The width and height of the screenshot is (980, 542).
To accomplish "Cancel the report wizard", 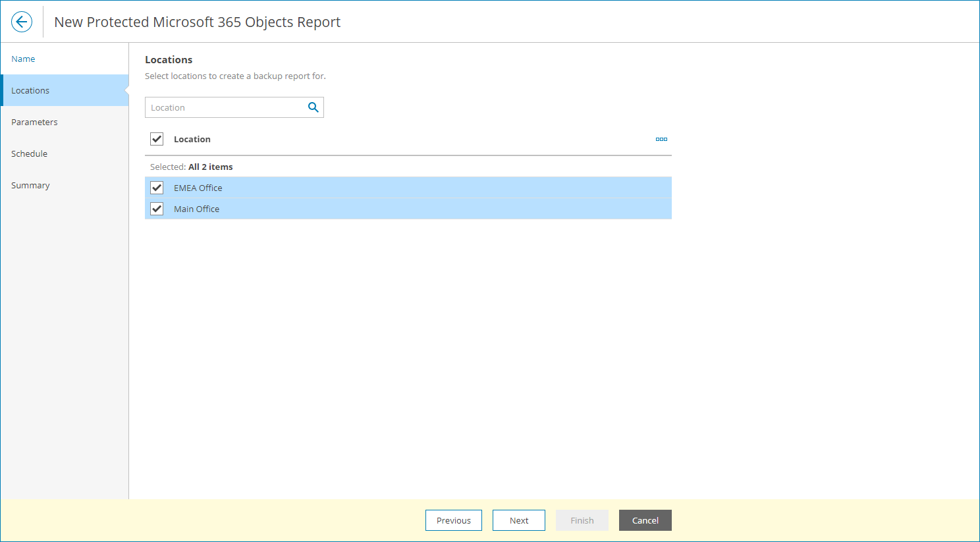I will (x=645, y=520).
